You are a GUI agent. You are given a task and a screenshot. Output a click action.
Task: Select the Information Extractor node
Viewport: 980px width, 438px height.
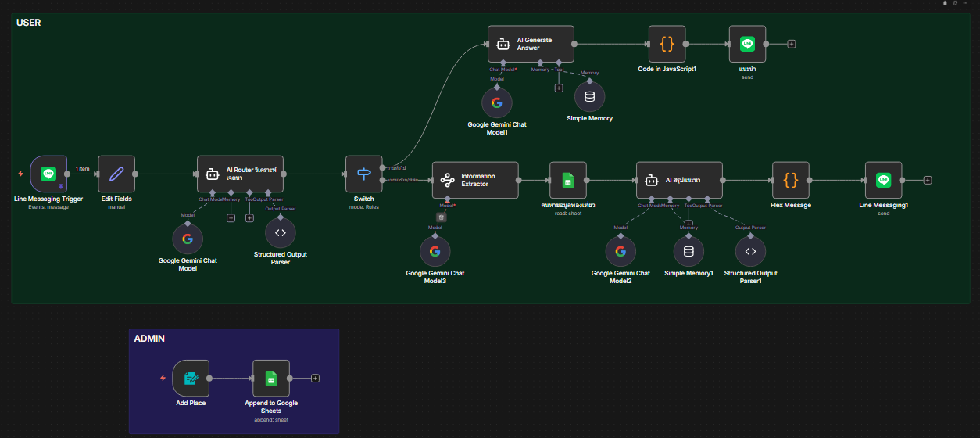point(475,180)
